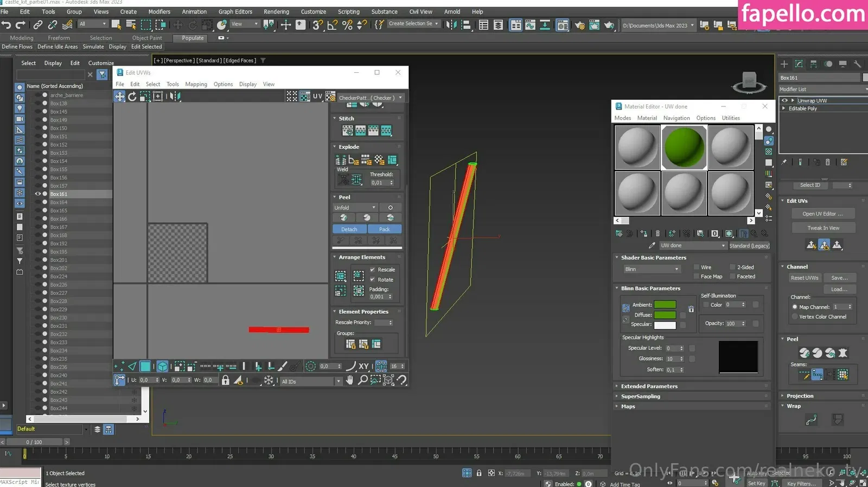Disable the Rescale checkbox
This screenshot has height=487, width=868.
tap(373, 270)
